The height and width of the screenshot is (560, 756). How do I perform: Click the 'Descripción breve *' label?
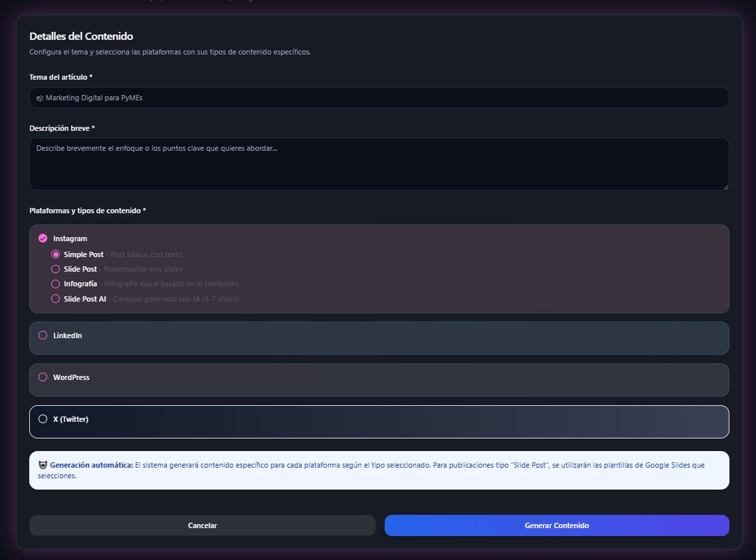point(62,128)
